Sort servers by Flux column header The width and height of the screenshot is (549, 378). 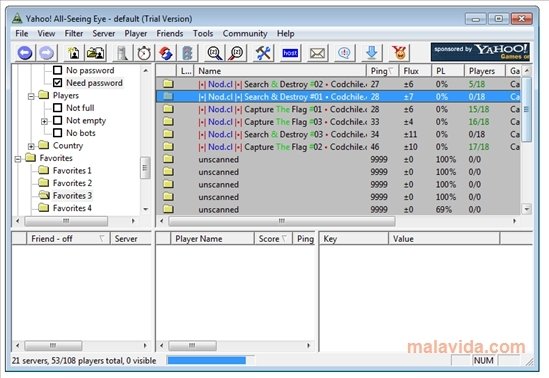click(x=415, y=71)
